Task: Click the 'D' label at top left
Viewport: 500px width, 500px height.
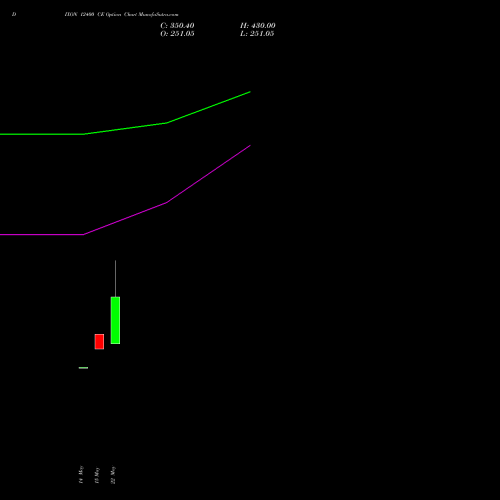Action: 14,14
